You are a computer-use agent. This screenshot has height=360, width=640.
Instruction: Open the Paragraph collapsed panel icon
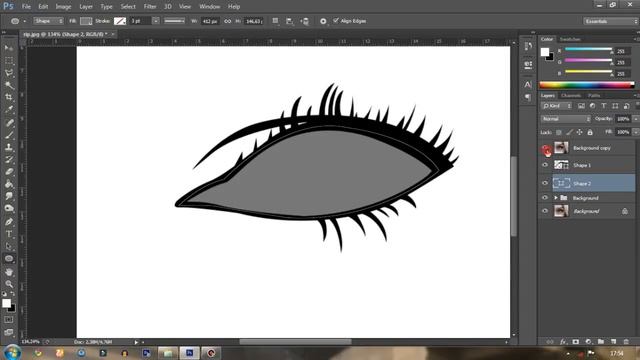point(528,97)
